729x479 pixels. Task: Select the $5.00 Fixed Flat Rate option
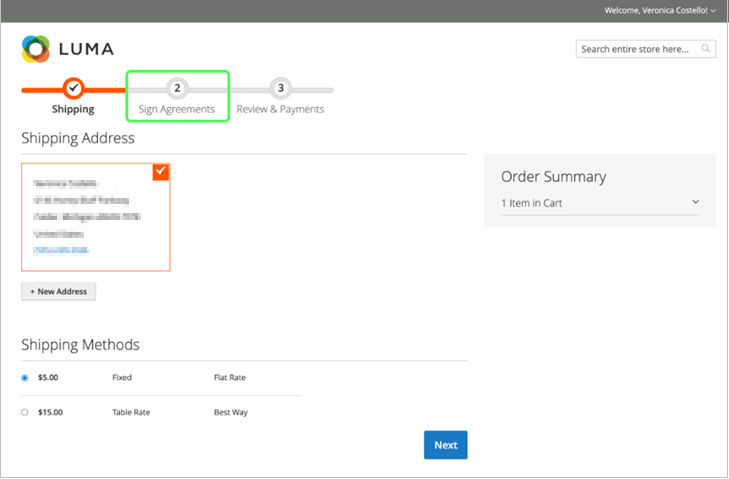coord(25,378)
